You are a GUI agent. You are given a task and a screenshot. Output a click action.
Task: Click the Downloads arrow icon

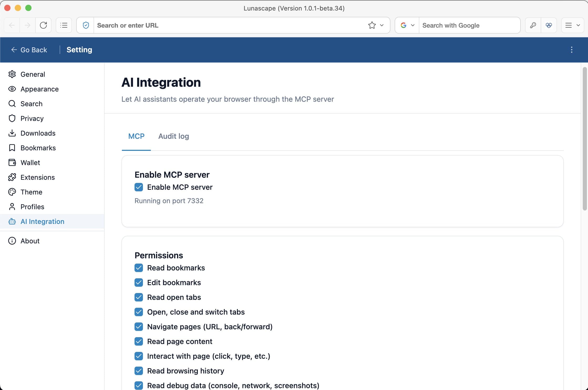click(12, 133)
